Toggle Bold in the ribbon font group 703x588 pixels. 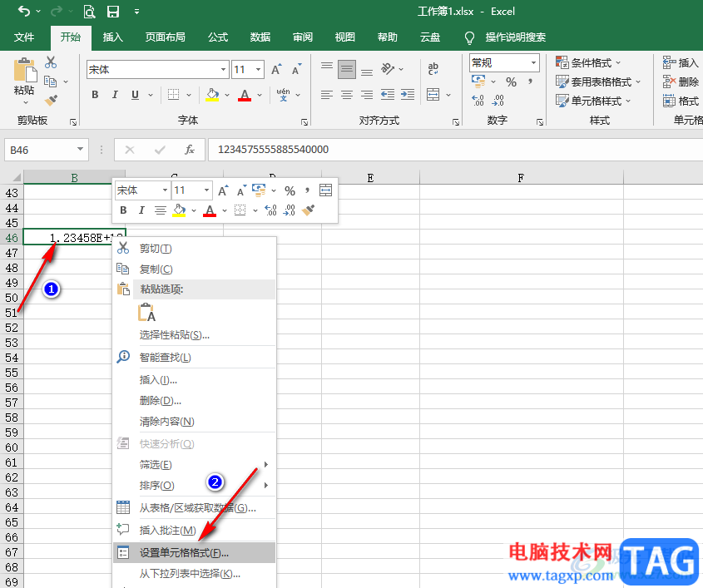point(95,95)
